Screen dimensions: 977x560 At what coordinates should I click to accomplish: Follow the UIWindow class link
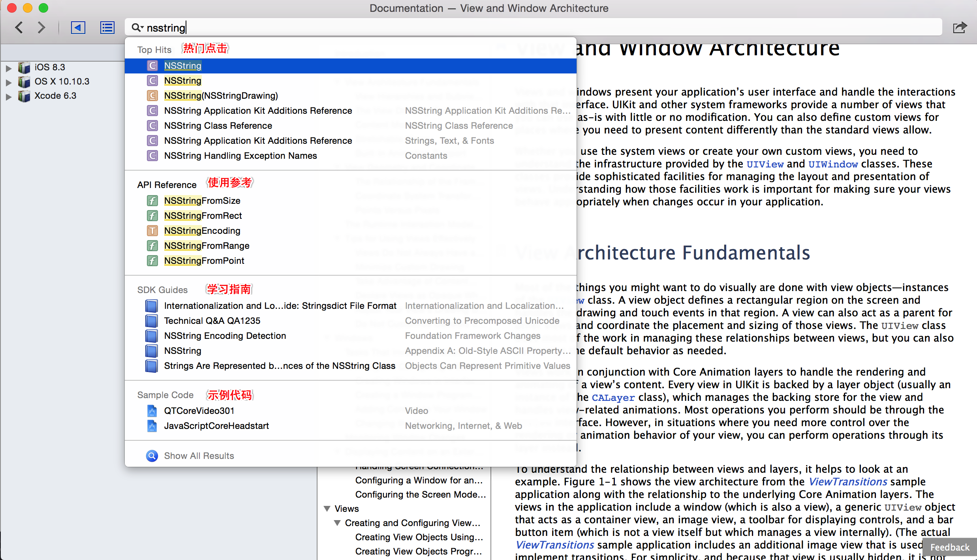833,164
